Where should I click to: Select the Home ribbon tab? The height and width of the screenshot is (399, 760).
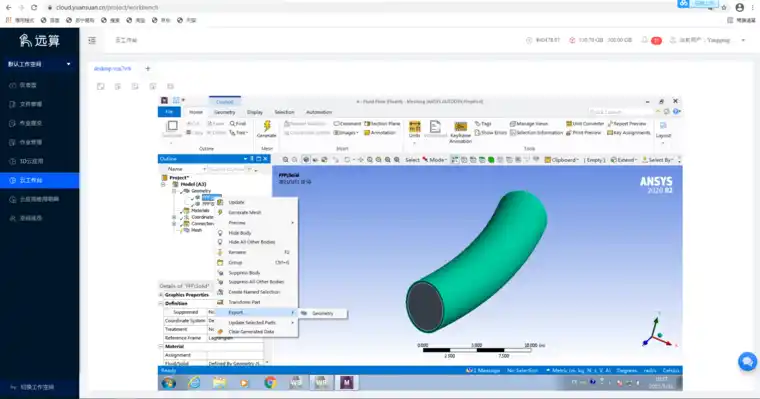[196, 112]
